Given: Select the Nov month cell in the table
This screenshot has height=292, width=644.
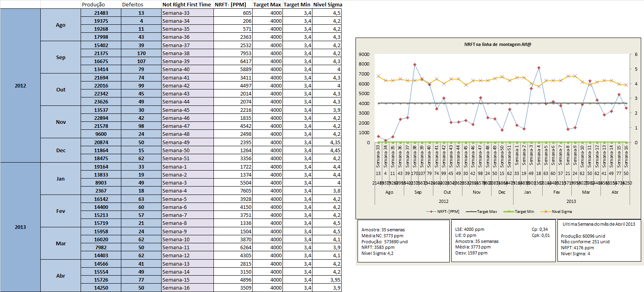Looking at the screenshot, I should coord(61,122).
